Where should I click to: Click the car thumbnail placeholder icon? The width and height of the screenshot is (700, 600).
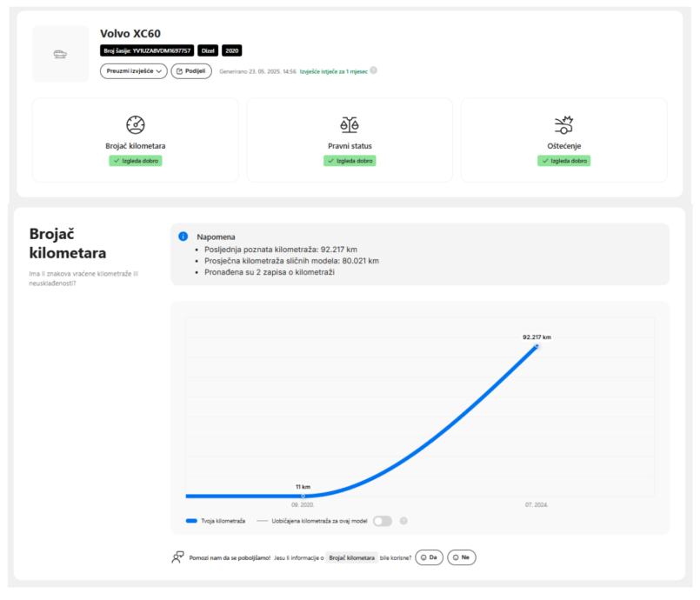coord(60,54)
